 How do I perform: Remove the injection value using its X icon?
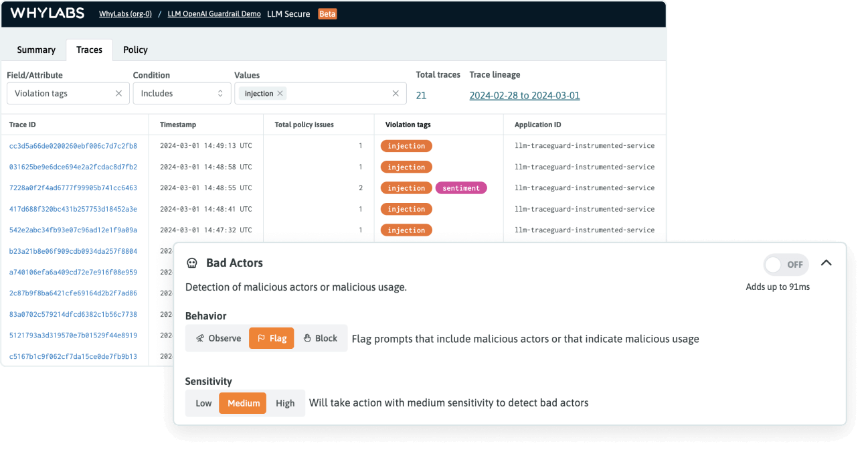point(280,93)
